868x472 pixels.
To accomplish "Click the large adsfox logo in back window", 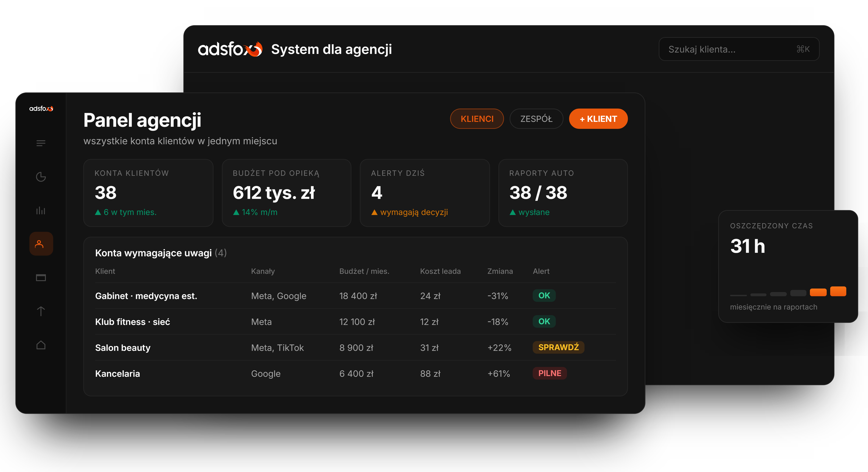I will 230,49.
